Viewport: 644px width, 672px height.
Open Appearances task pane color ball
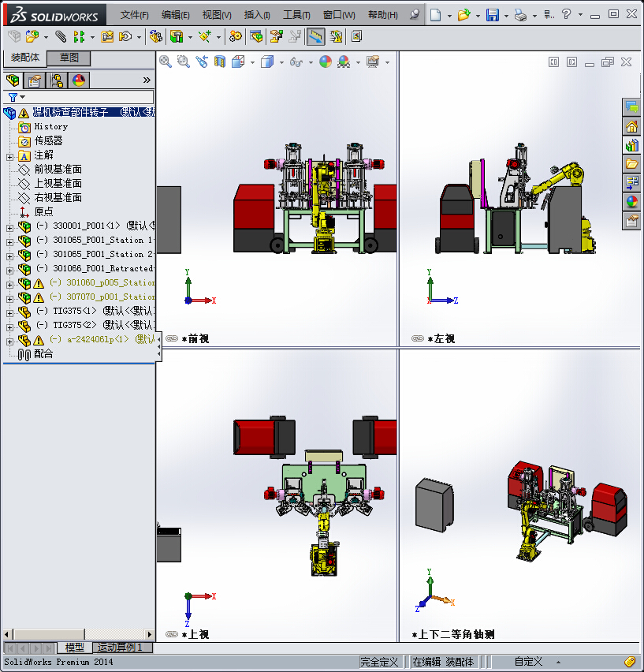631,202
